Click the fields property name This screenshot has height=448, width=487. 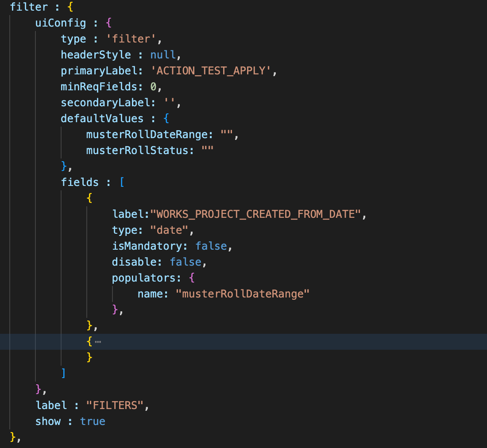coord(80,182)
